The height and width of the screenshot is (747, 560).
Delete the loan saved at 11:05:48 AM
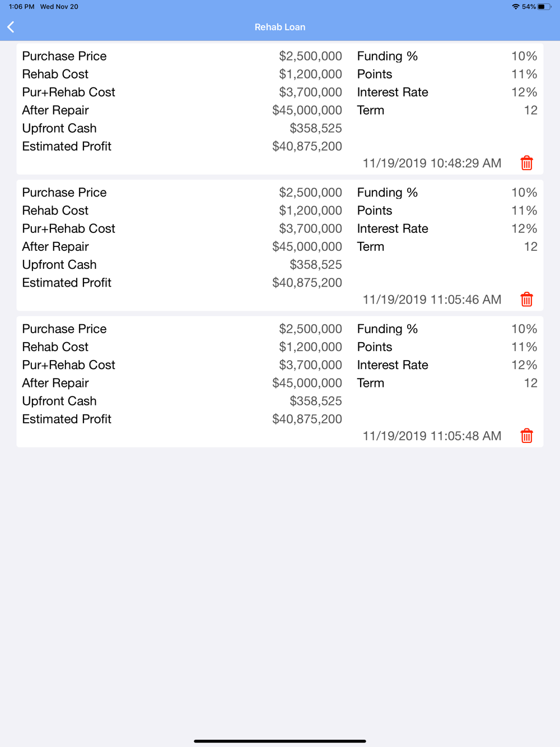click(526, 436)
